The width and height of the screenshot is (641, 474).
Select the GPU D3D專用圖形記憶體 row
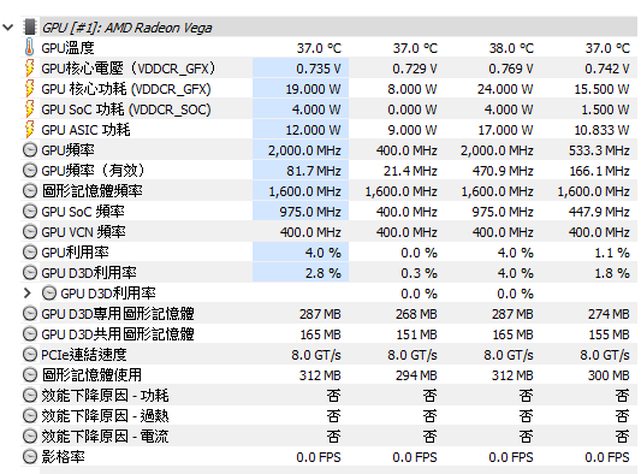coord(118,314)
